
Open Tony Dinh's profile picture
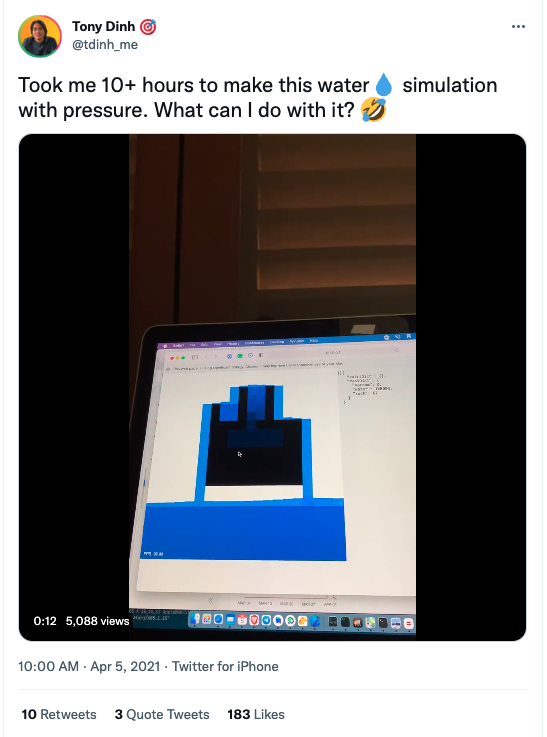[39, 36]
